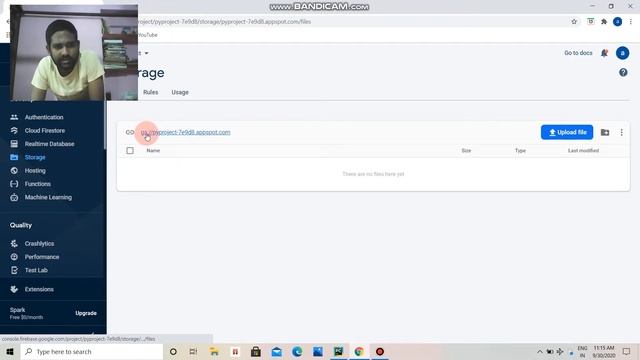Open Test Lab in the sidebar
The height and width of the screenshot is (360, 640).
coord(36,270)
